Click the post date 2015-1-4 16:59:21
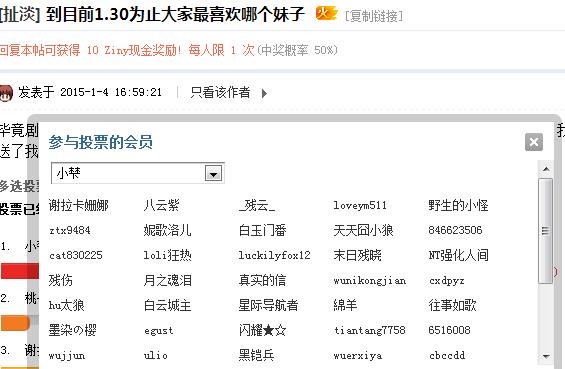Image resolution: width=565 pixels, height=369 pixels. click(111, 92)
